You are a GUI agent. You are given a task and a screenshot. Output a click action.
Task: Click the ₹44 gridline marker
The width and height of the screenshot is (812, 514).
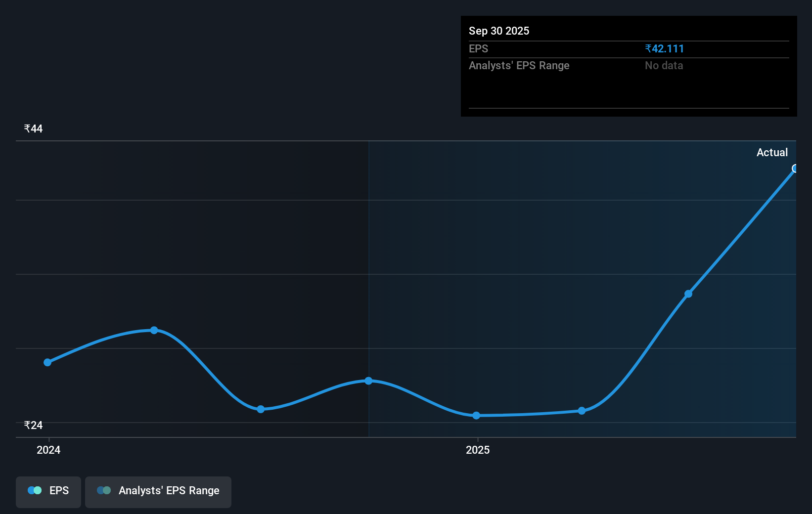tap(33, 128)
